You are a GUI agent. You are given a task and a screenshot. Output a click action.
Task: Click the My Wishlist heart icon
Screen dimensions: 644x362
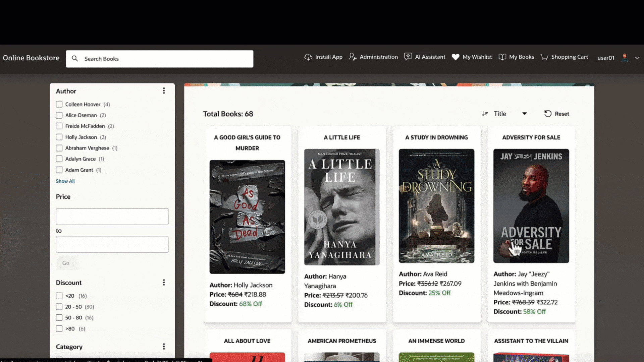point(455,57)
